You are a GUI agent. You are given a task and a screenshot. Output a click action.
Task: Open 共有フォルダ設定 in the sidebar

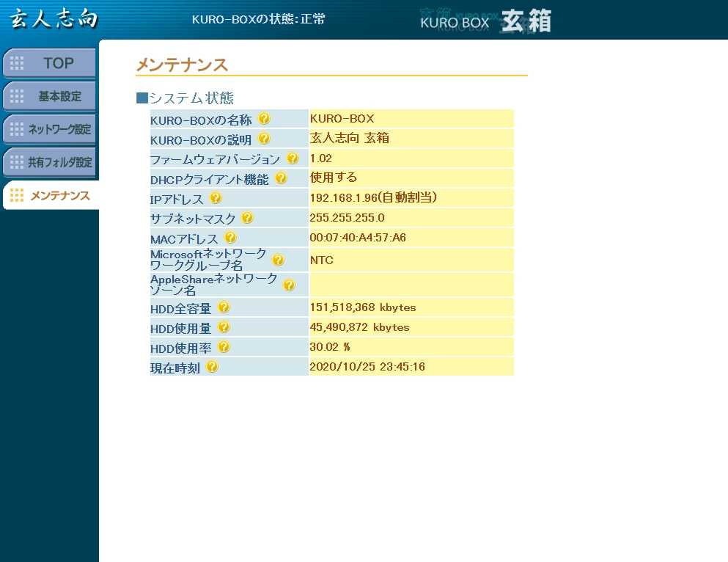(x=50, y=162)
